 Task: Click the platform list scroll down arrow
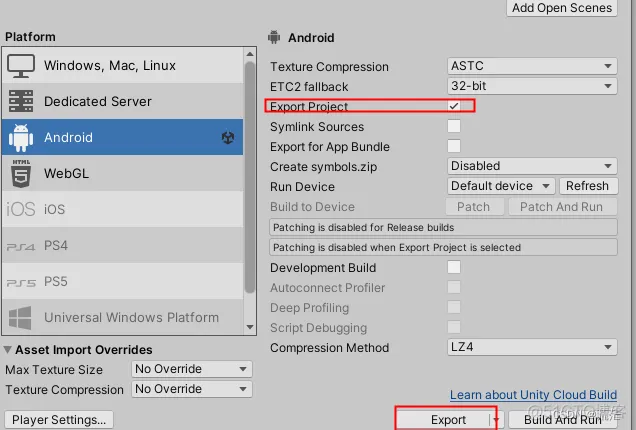(x=250, y=327)
